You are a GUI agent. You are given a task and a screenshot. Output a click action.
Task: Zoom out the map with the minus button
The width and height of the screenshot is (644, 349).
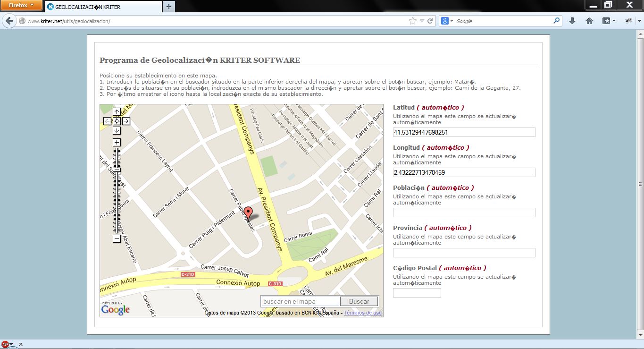coord(117,239)
